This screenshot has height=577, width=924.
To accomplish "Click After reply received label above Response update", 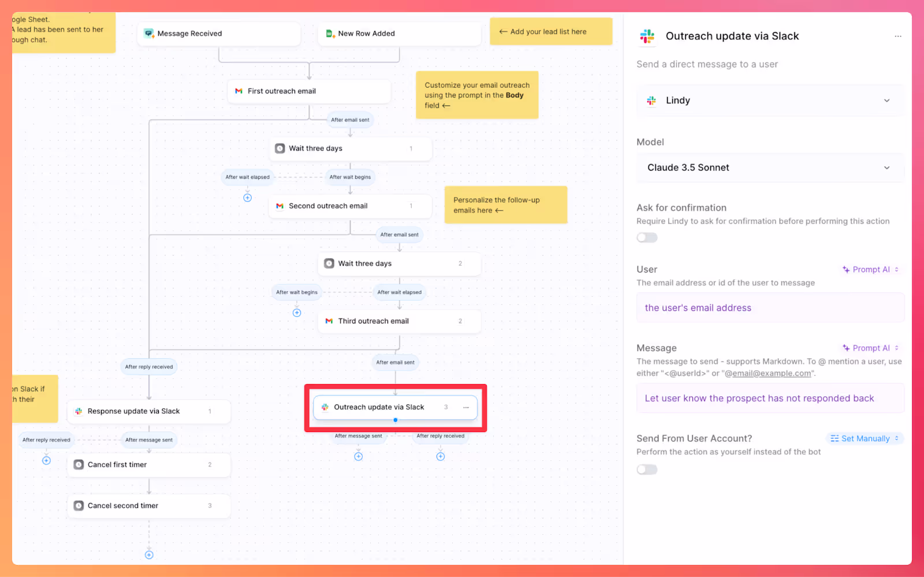I will click(149, 367).
